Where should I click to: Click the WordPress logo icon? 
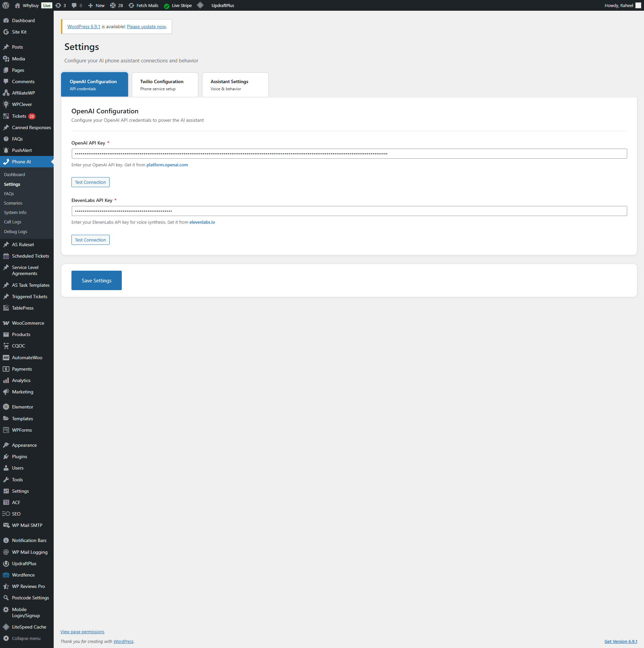pyautogui.click(x=6, y=5)
